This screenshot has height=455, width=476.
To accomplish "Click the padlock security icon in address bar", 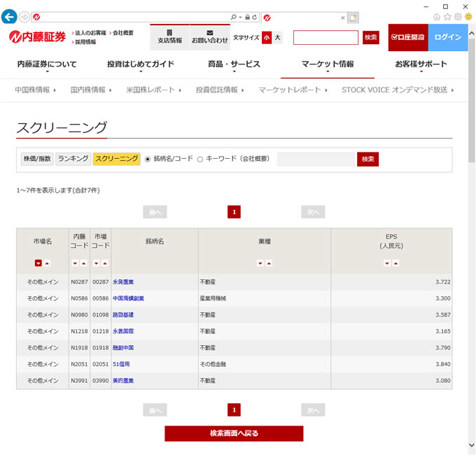I will tap(247, 17).
